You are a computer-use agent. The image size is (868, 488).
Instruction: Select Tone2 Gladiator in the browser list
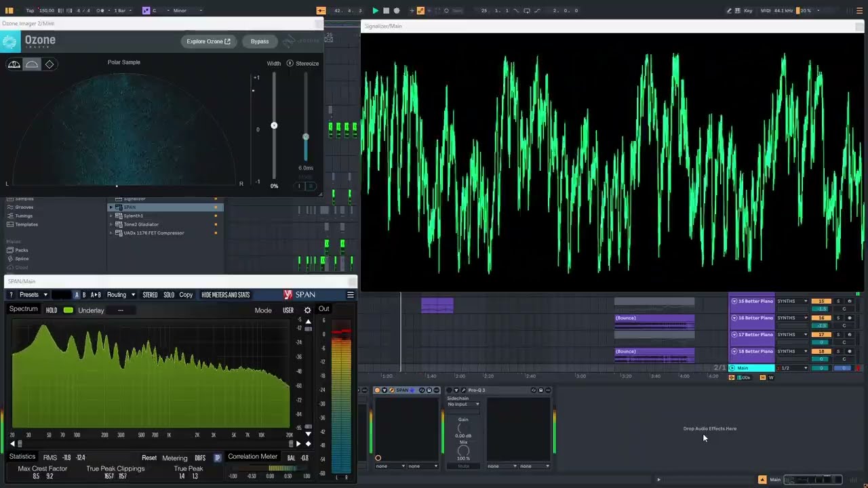pyautogui.click(x=141, y=224)
